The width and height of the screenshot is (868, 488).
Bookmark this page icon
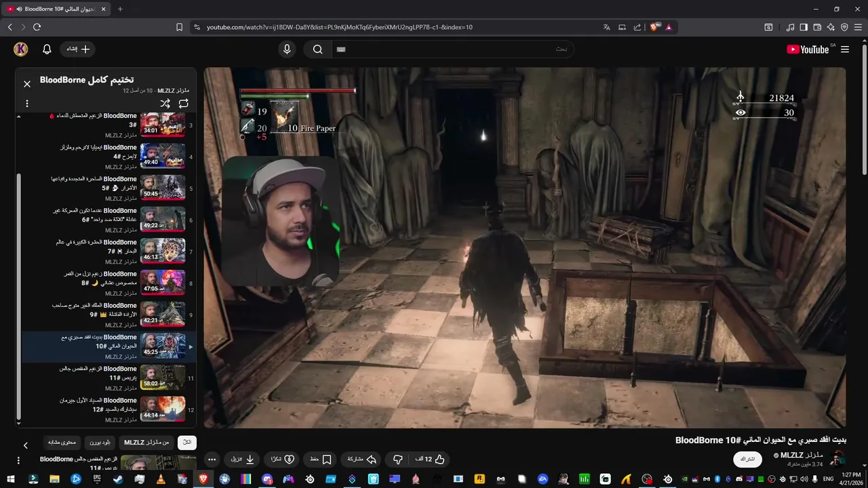pyautogui.click(x=179, y=27)
